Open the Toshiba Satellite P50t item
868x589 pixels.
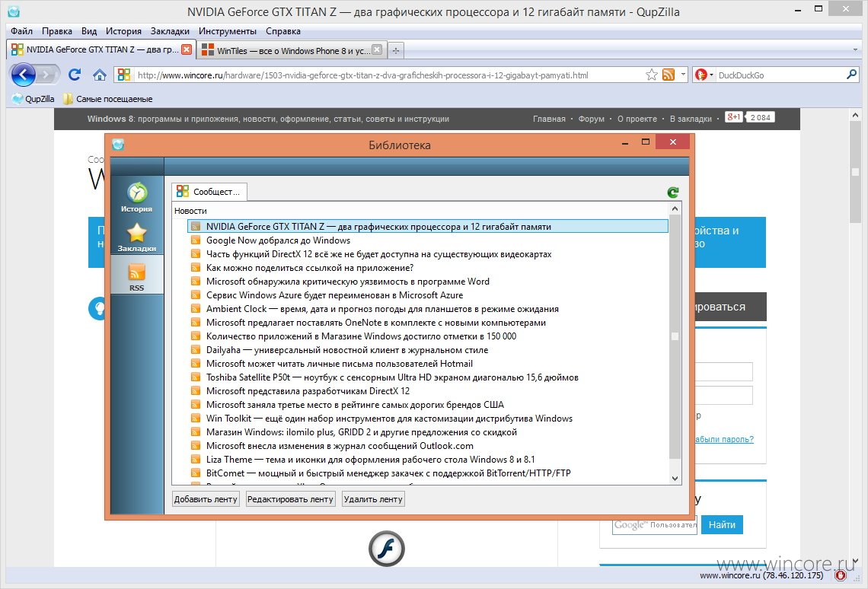point(392,377)
